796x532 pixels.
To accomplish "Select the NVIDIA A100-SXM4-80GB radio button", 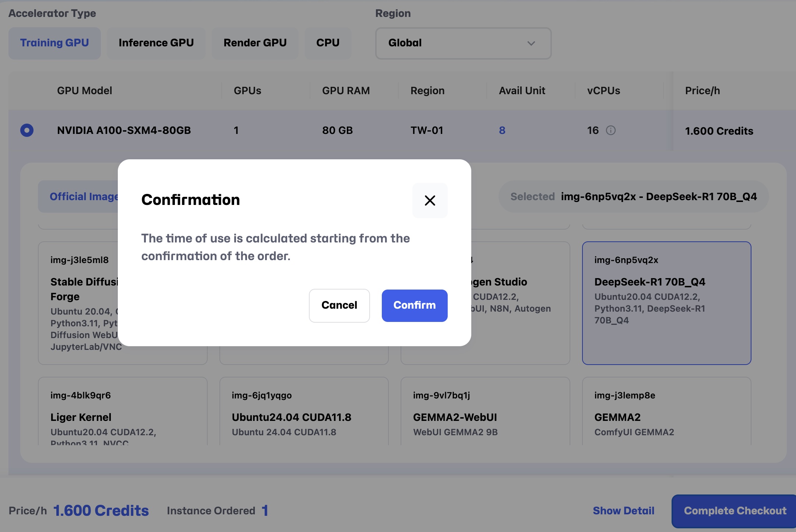I will pyautogui.click(x=27, y=130).
